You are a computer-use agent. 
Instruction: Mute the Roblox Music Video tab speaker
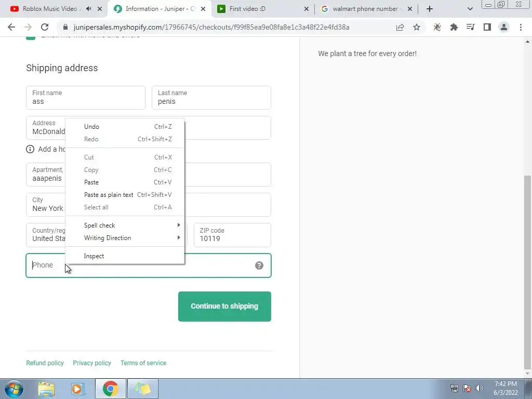(88, 9)
